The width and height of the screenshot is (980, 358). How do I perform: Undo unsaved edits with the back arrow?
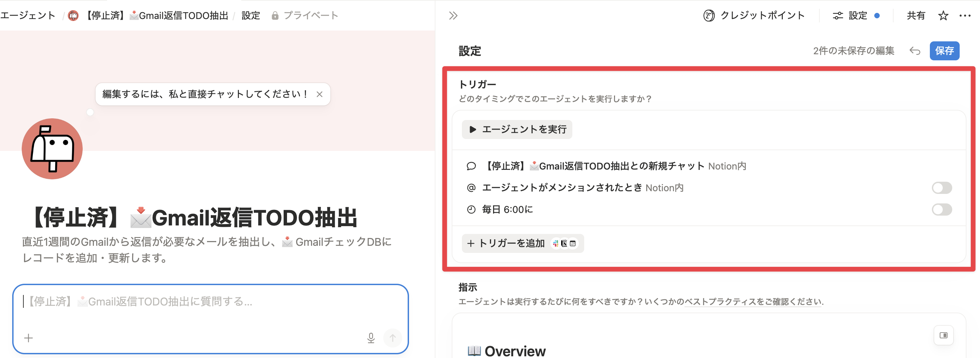(915, 51)
